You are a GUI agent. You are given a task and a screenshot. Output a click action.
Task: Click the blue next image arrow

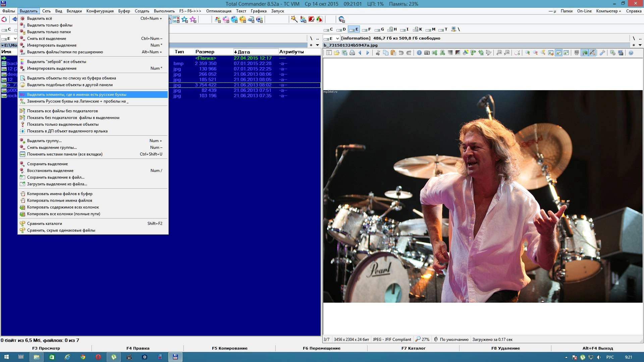368,53
